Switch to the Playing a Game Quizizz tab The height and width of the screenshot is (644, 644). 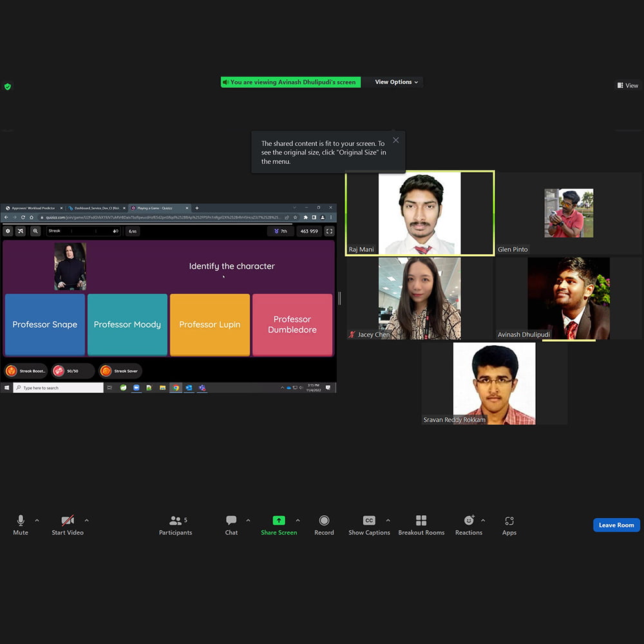158,208
